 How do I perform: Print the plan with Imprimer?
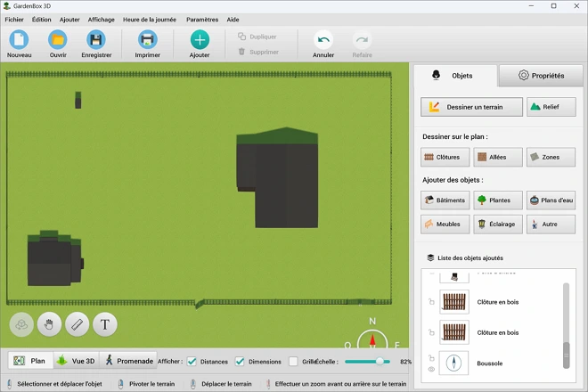(x=147, y=40)
